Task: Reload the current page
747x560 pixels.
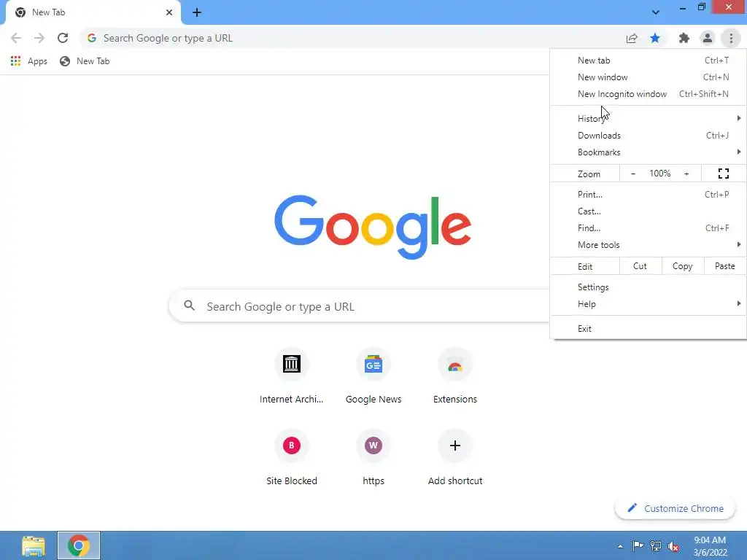Action: pyautogui.click(x=63, y=38)
